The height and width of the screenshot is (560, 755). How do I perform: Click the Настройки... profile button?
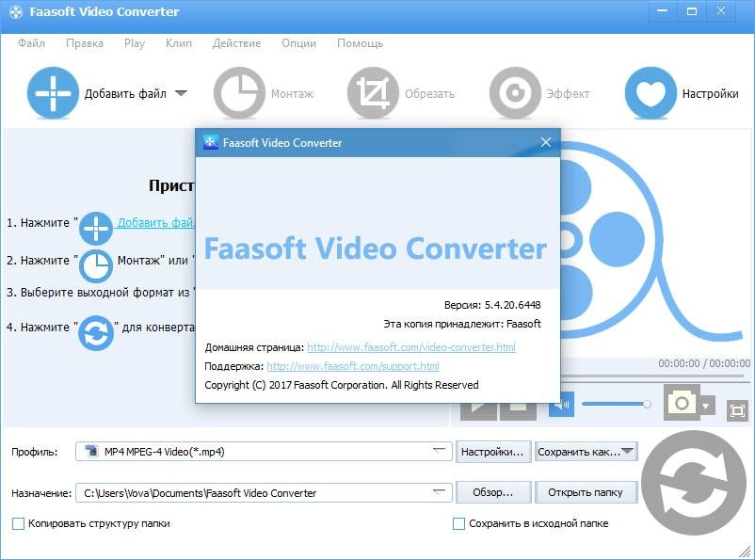tap(492, 452)
